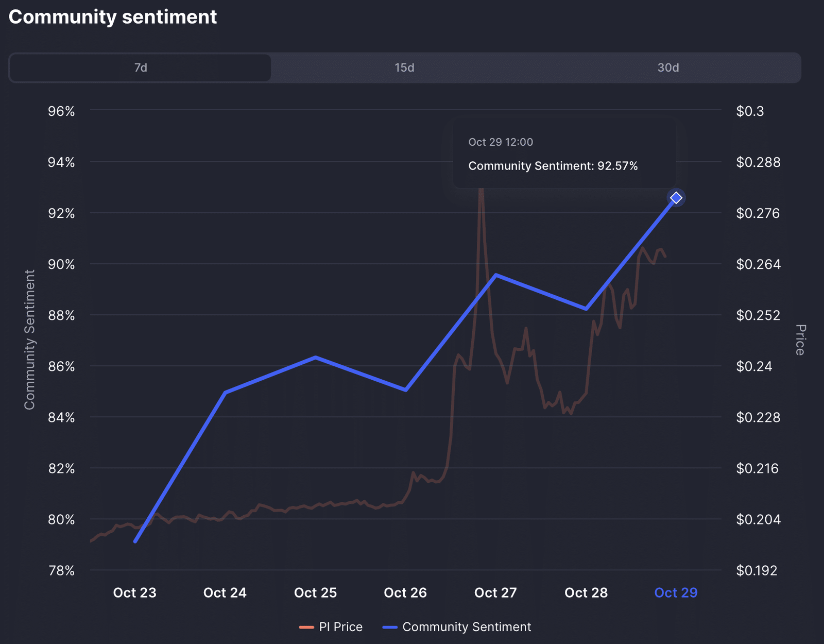
Task: Click the 80% sentiment axis label
Action: pyautogui.click(x=61, y=519)
